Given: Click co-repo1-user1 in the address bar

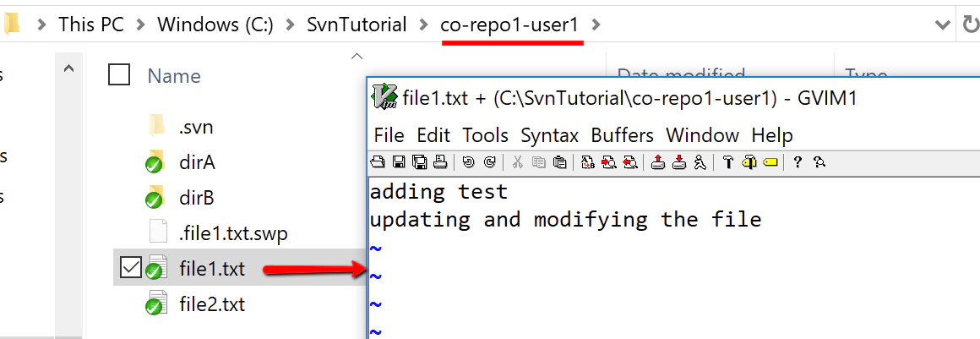Looking at the screenshot, I should (x=509, y=25).
